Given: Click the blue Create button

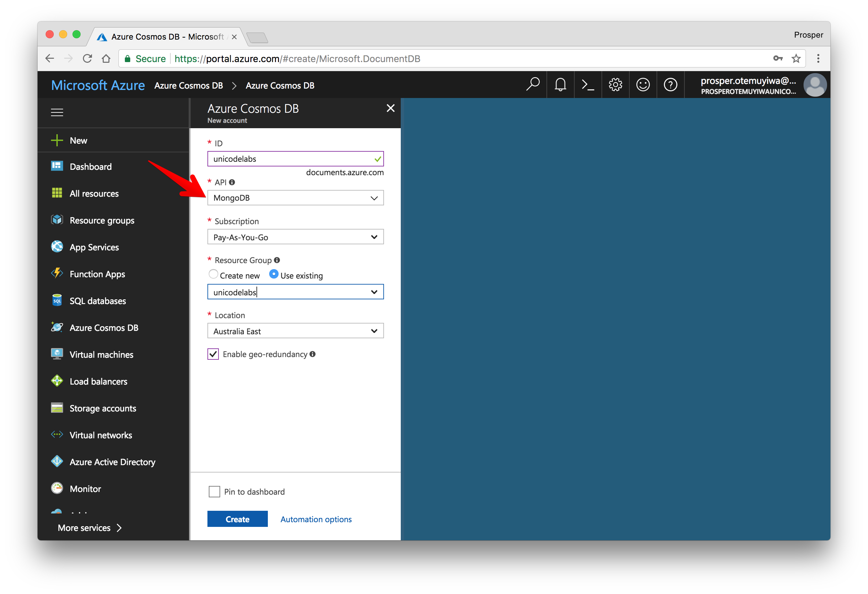Looking at the screenshot, I should pos(238,519).
